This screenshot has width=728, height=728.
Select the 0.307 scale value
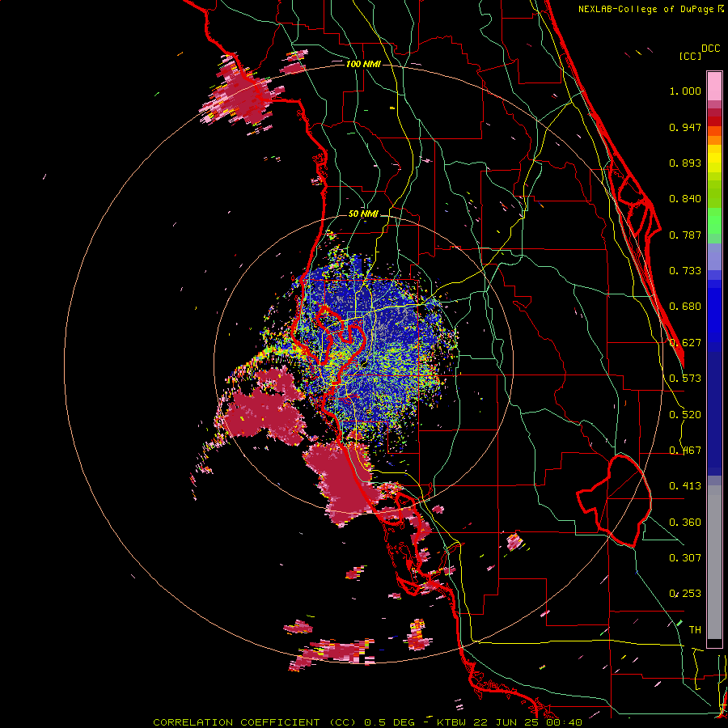tap(685, 558)
